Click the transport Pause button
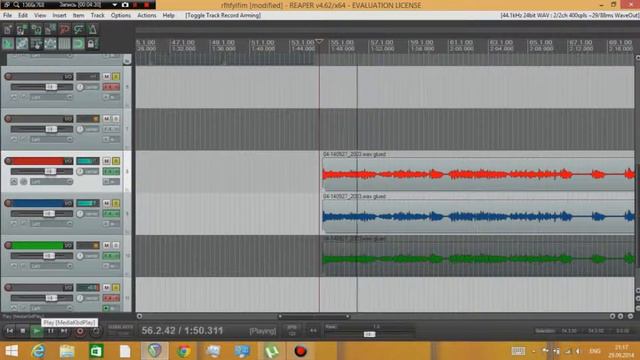This screenshot has height=360, width=640. tap(50, 331)
